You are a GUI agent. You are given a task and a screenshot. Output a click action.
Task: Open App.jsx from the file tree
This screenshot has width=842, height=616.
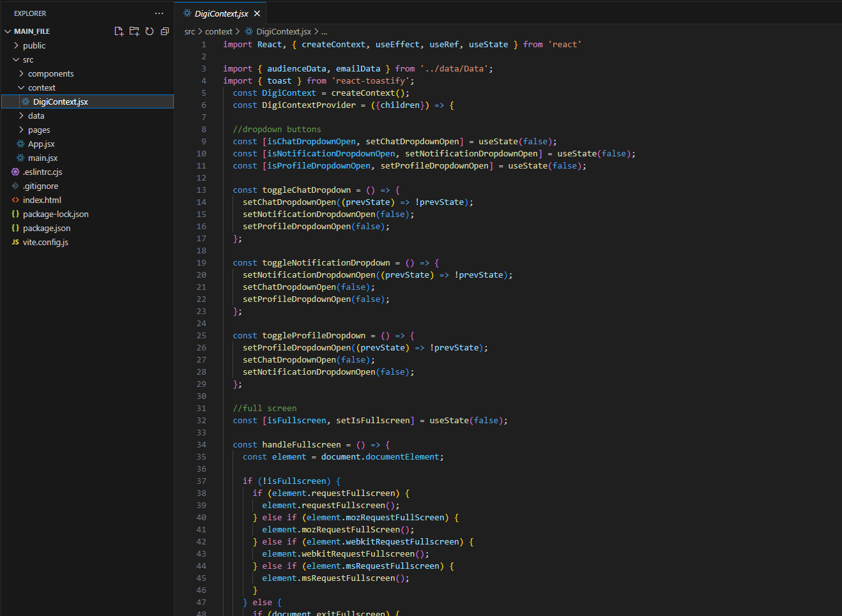pos(41,144)
